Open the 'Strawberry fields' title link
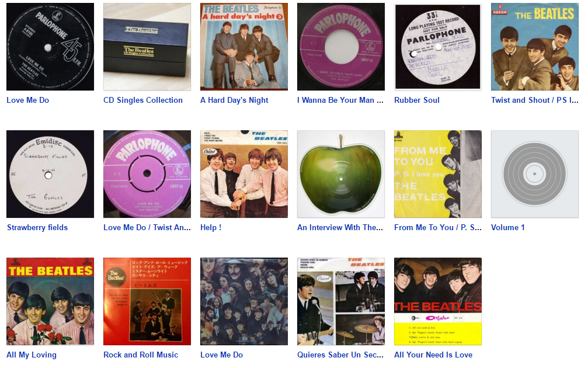Screen dimensions: 588x368 [37, 227]
